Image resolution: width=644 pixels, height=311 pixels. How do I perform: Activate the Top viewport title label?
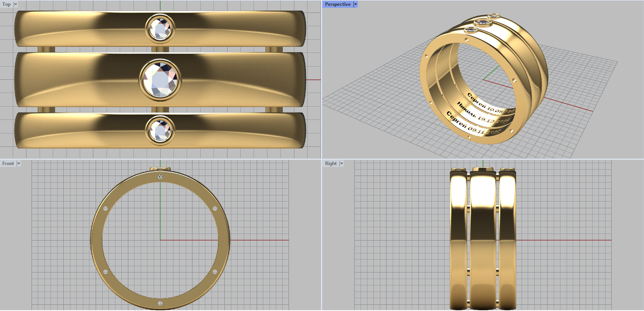pos(6,4)
